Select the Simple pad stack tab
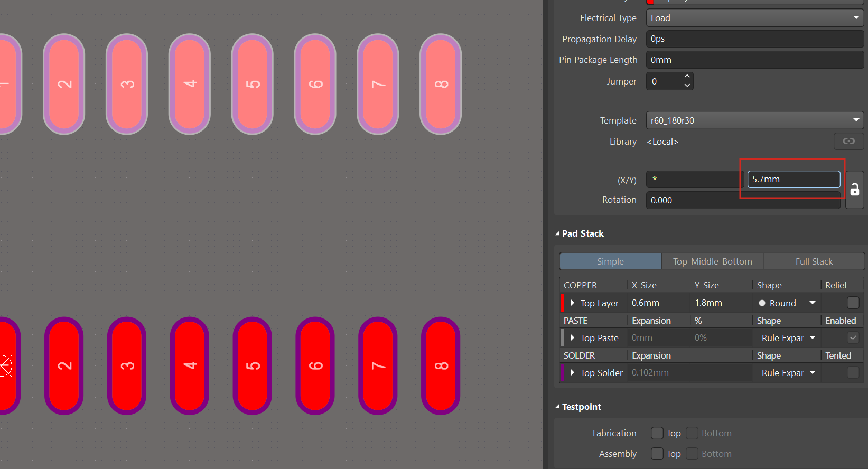Image resolution: width=868 pixels, height=469 pixels. [610, 261]
